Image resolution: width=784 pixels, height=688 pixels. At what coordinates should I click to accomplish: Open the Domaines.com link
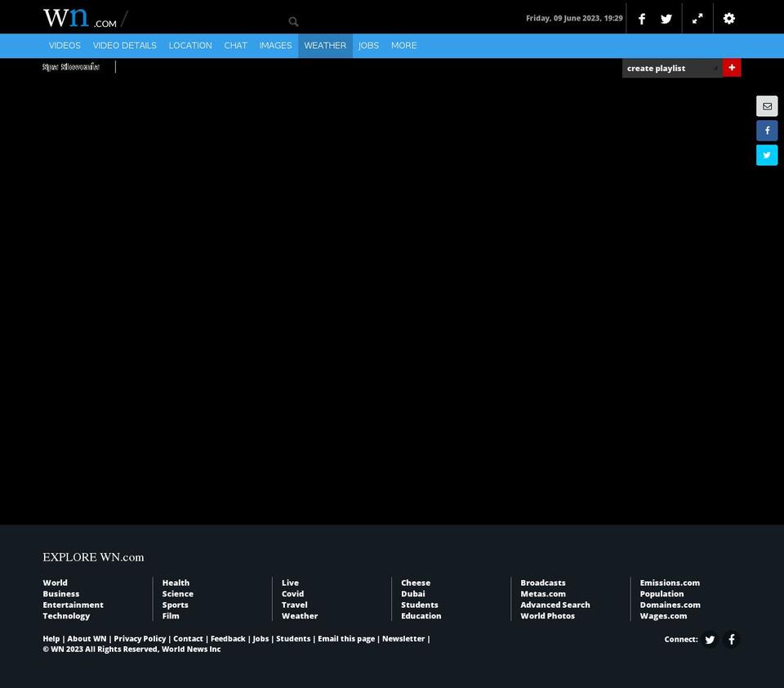[x=670, y=605]
